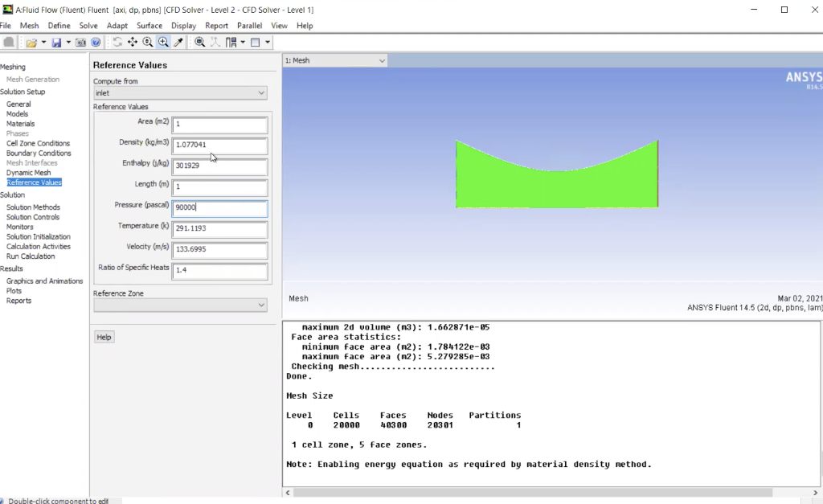Open the Help menu
This screenshot has width=823, height=504.
pos(305,25)
